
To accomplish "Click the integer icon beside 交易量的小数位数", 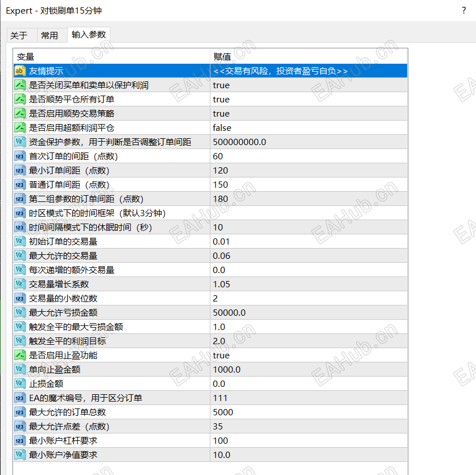I will click(20, 298).
